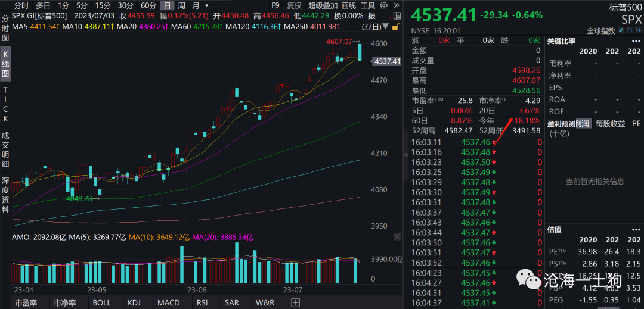The height and width of the screenshot is (309, 644).
Task: Select the 月 monthly interval
Action: click(196, 6)
